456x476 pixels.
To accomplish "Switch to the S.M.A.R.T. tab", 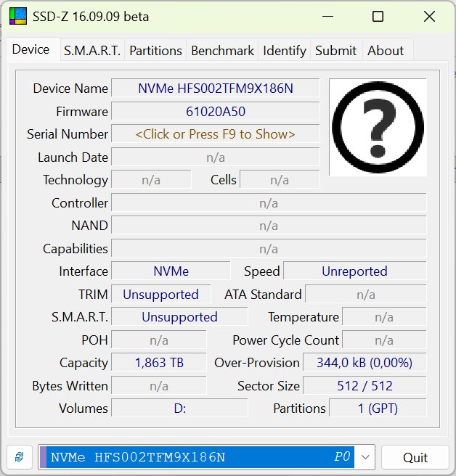I will pos(93,51).
